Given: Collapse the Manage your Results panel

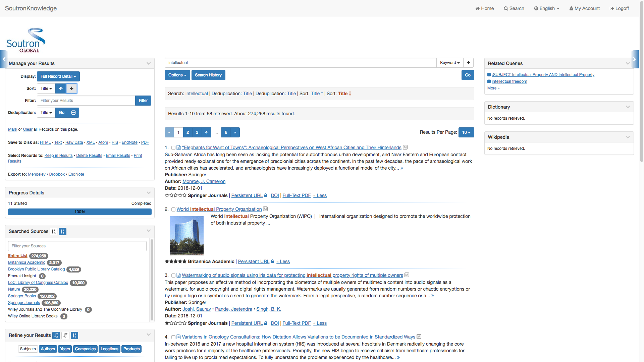Looking at the screenshot, I should click(x=149, y=63).
